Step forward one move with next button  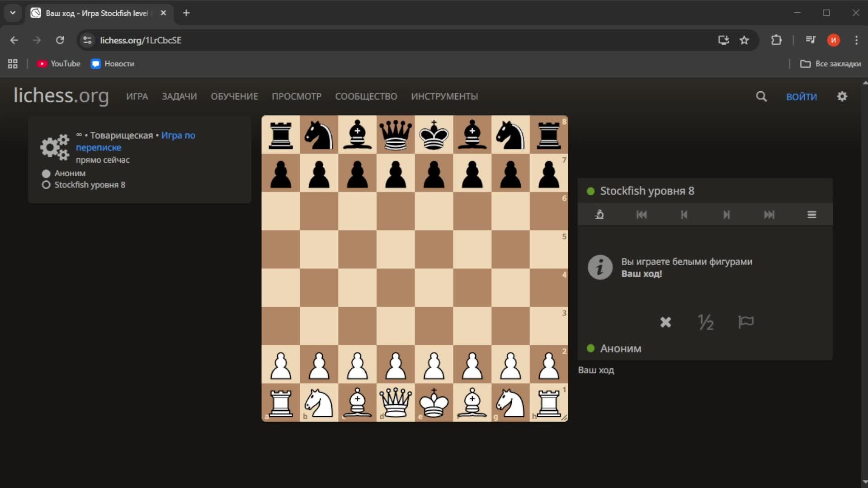pos(726,215)
